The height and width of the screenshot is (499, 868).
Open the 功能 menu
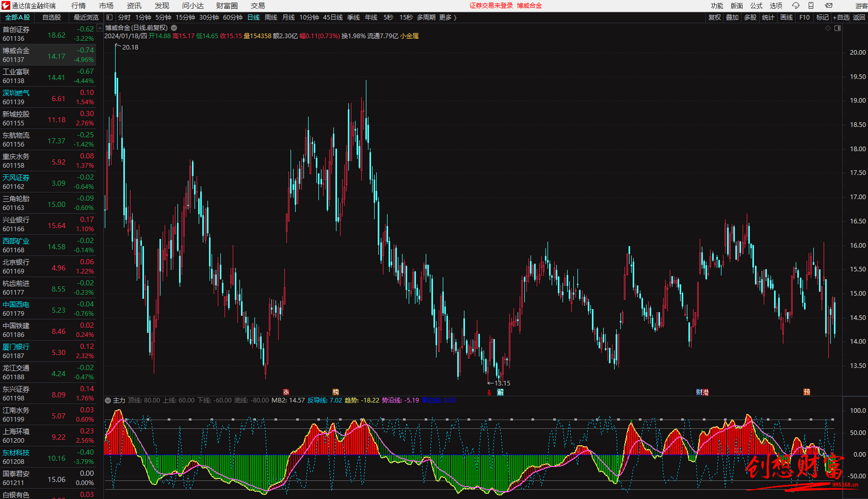(717, 6)
